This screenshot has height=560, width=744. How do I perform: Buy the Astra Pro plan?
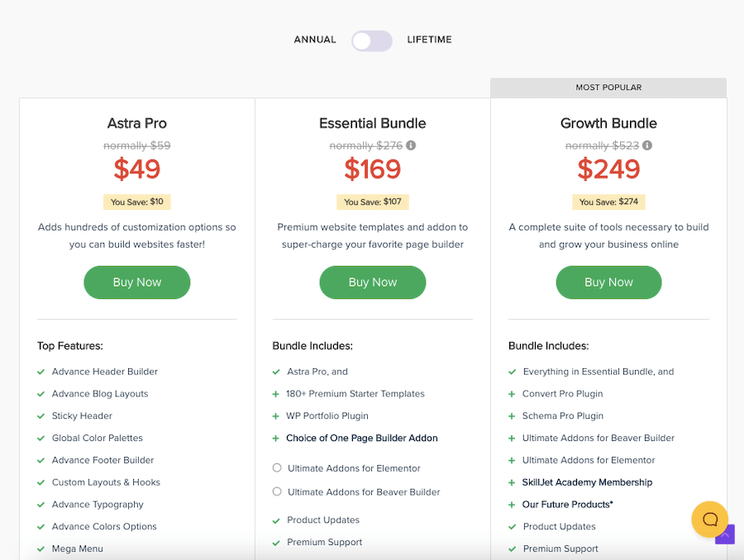(x=137, y=282)
